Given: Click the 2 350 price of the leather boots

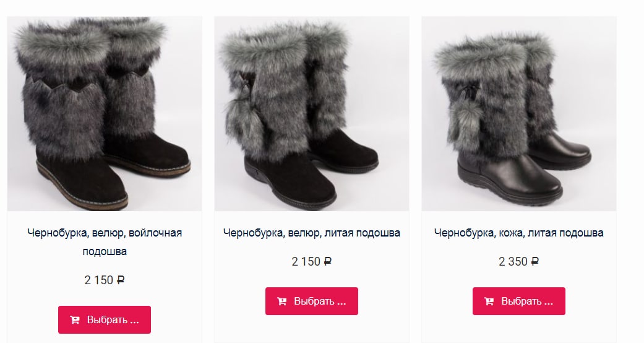Looking at the screenshot, I should [513, 261].
